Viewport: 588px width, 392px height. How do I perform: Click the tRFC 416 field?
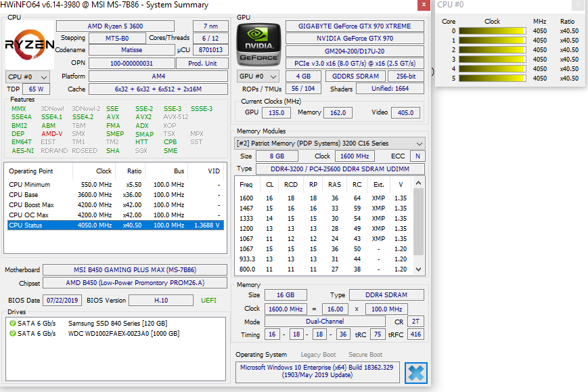(x=415, y=334)
